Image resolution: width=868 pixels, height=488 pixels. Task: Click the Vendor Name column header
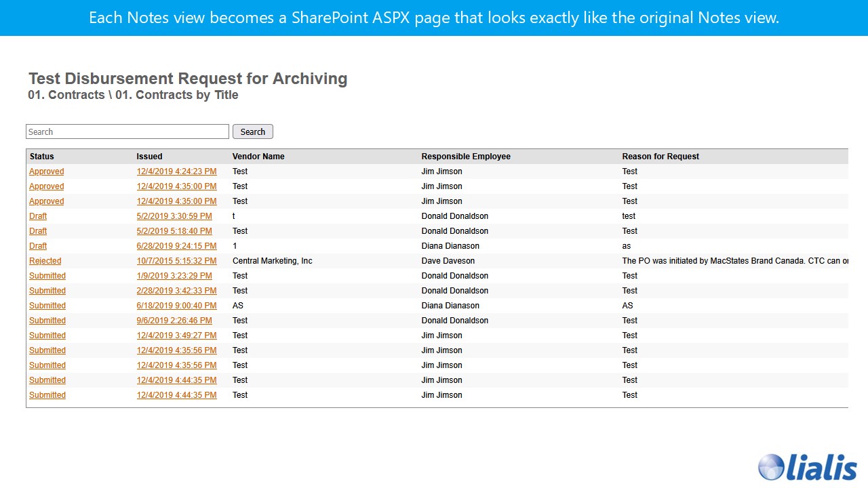pos(258,157)
